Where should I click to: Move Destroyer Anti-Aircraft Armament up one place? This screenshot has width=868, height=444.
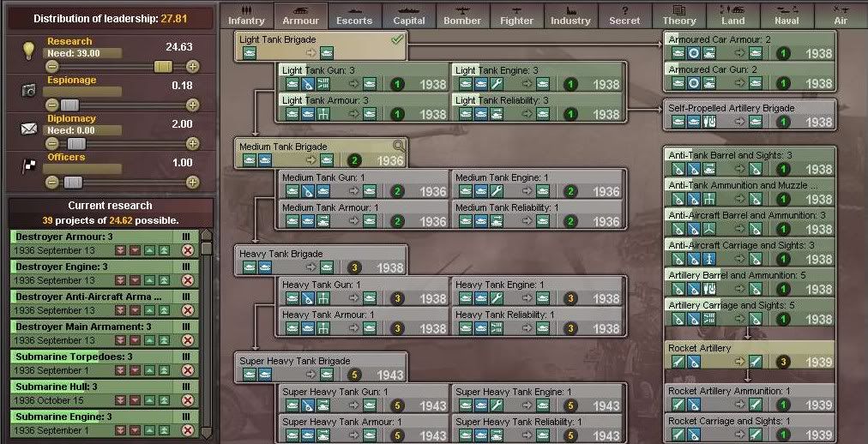(149, 310)
